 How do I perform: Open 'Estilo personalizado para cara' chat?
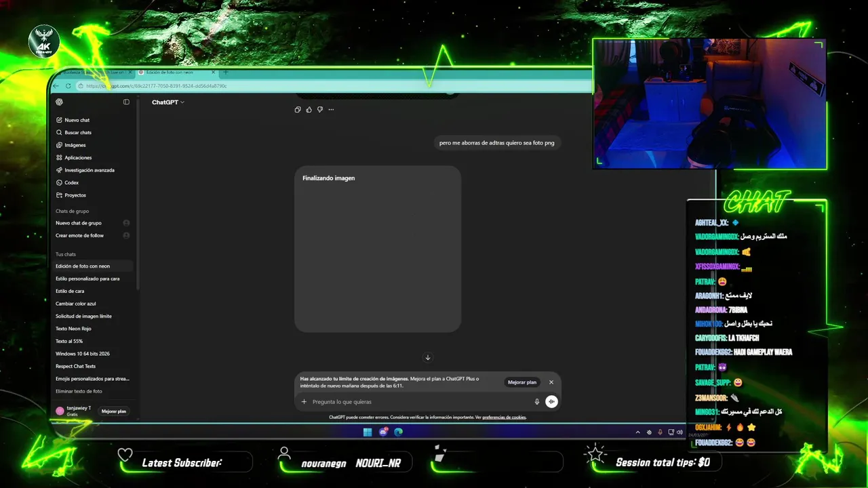pos(94,279)
